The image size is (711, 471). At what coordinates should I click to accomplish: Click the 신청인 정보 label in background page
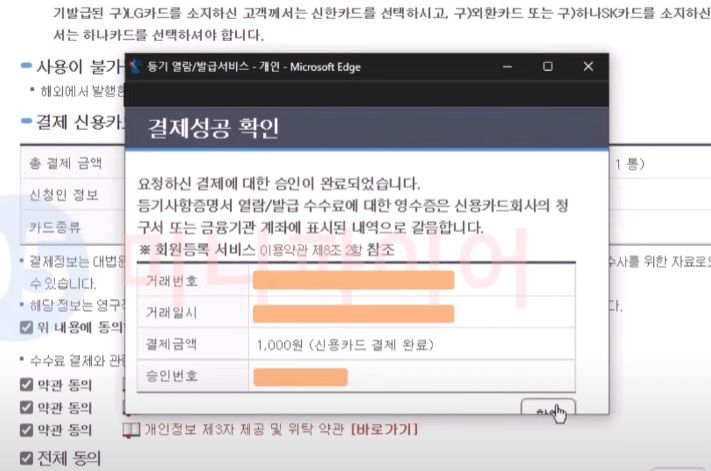[64, 195]
